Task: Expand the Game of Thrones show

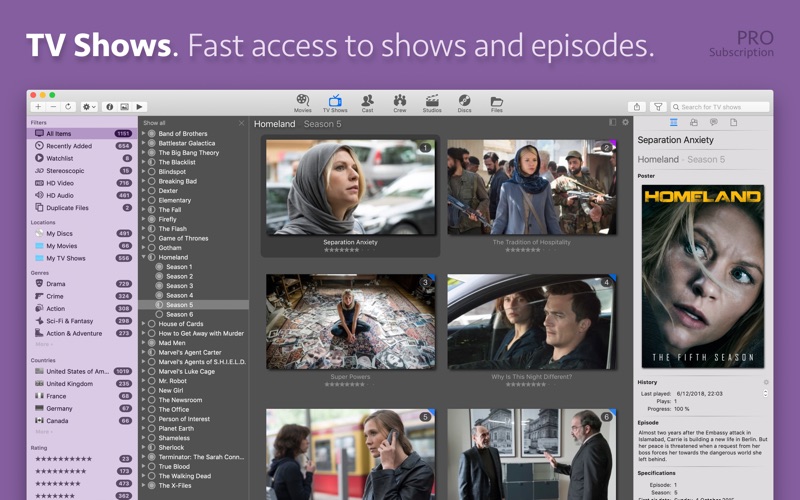Action: (x=143, y=238)
